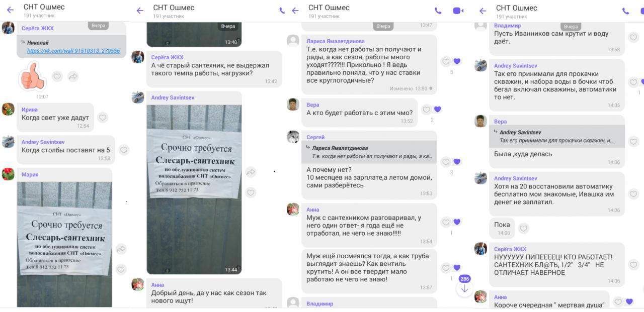
Task: Open Серёга ЖКХ's avatar in first panel
Action: click(8, 28)
